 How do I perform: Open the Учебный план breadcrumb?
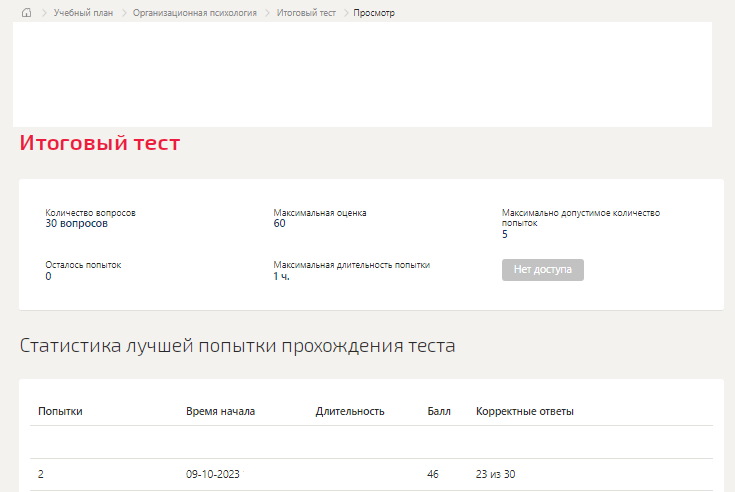point(83,13)
